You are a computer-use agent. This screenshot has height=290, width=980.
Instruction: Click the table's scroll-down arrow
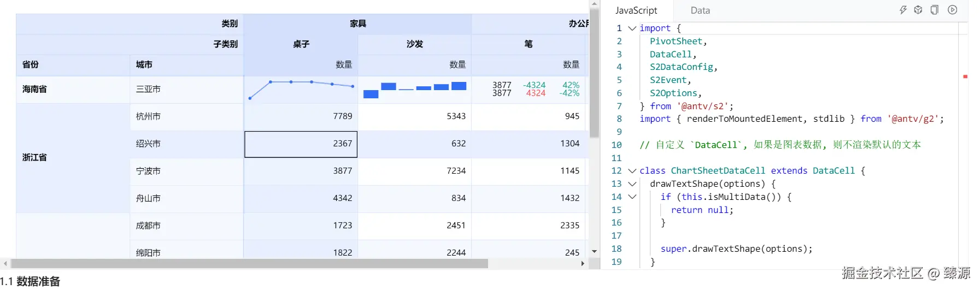pyautogui.click(x=594, y=252)
